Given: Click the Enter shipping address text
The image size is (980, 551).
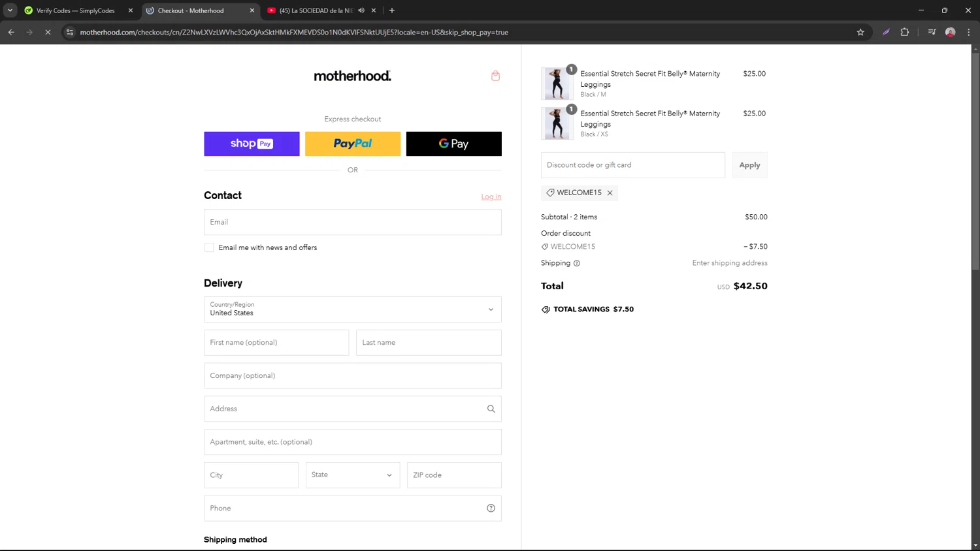Looking at the screenshot, I should 730,263.
